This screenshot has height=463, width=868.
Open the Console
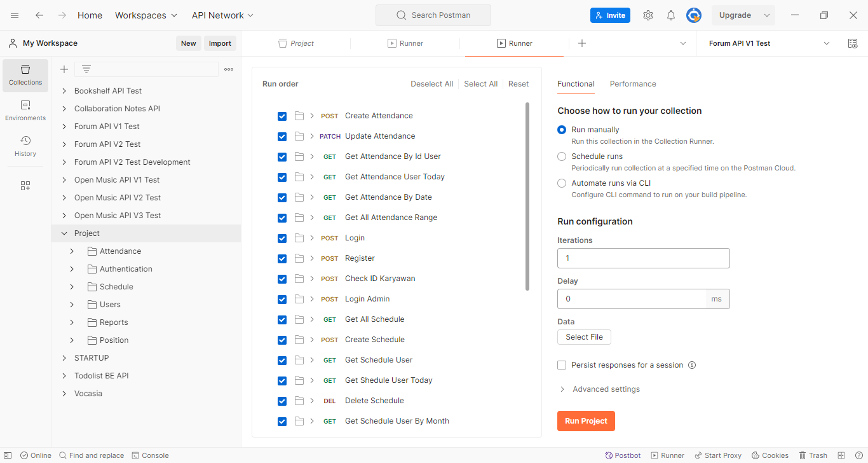[151, 455]
